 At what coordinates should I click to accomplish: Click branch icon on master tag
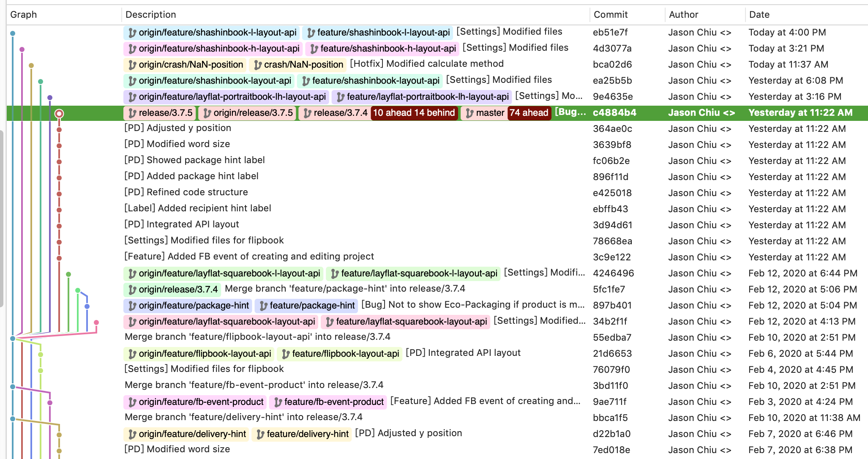pyautogui.click(x=469, y=113)
